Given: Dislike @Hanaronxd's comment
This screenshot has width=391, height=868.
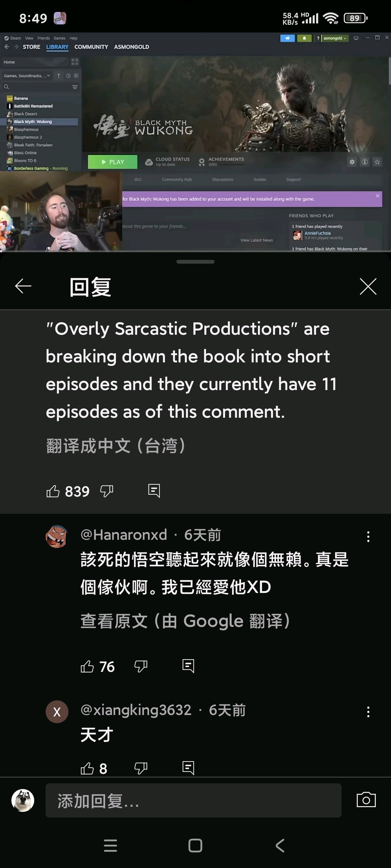Looking at the screenshot, I should click(141, 666).
